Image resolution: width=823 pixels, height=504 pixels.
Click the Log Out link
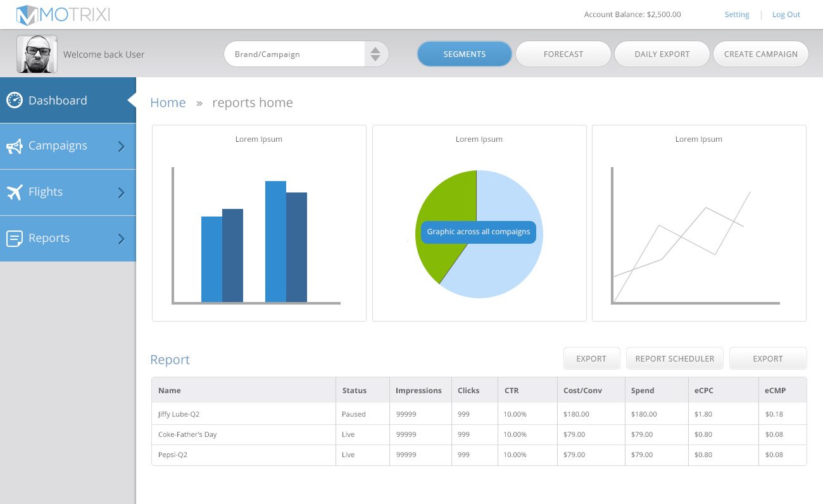[x=786, y=15]
